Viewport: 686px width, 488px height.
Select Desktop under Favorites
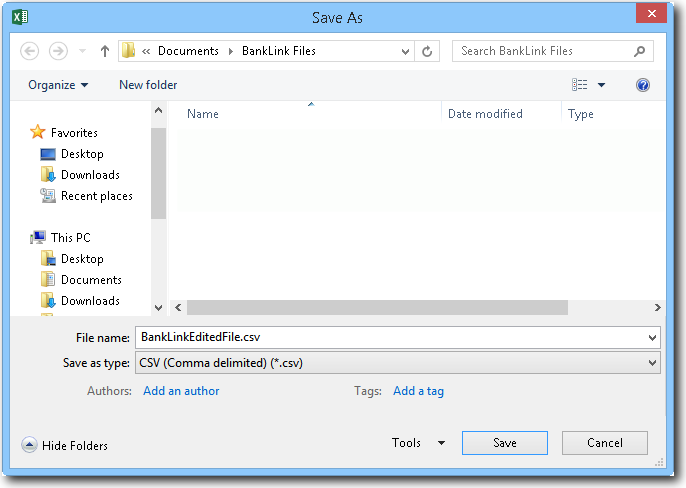pyautogui.click(x=81, y=154)
